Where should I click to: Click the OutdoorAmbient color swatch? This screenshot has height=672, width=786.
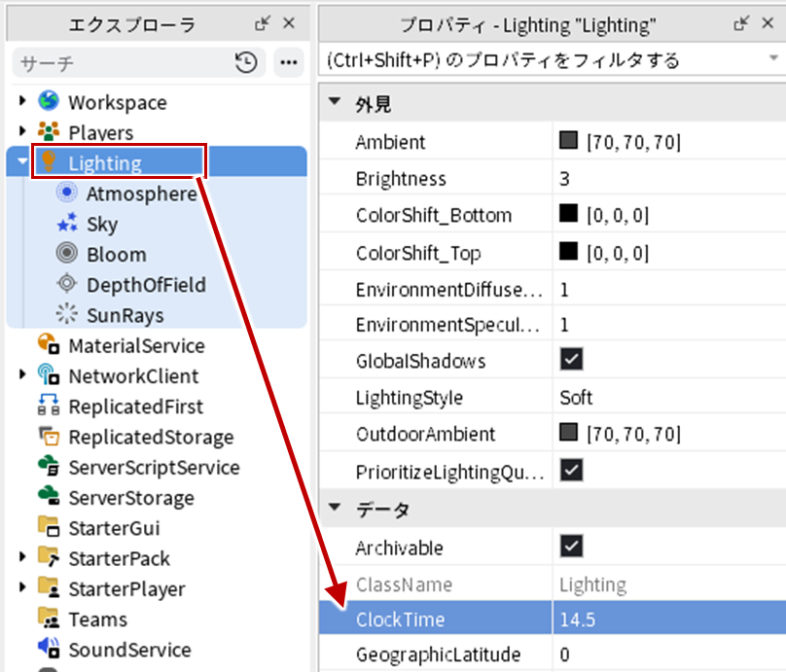(568, 432)
